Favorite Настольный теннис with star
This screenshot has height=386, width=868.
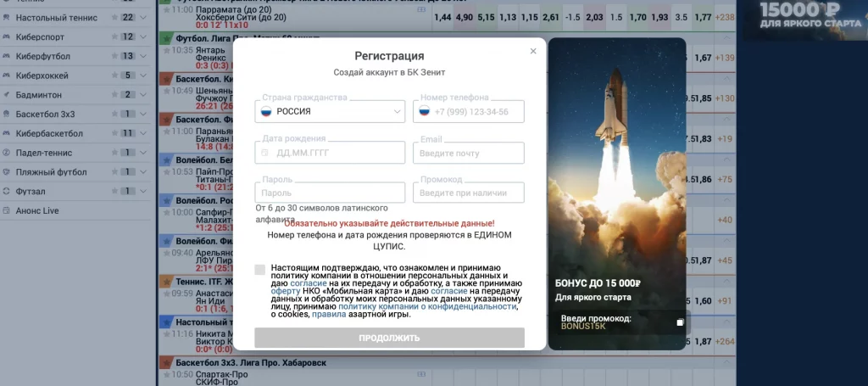(x=114, y=18)
